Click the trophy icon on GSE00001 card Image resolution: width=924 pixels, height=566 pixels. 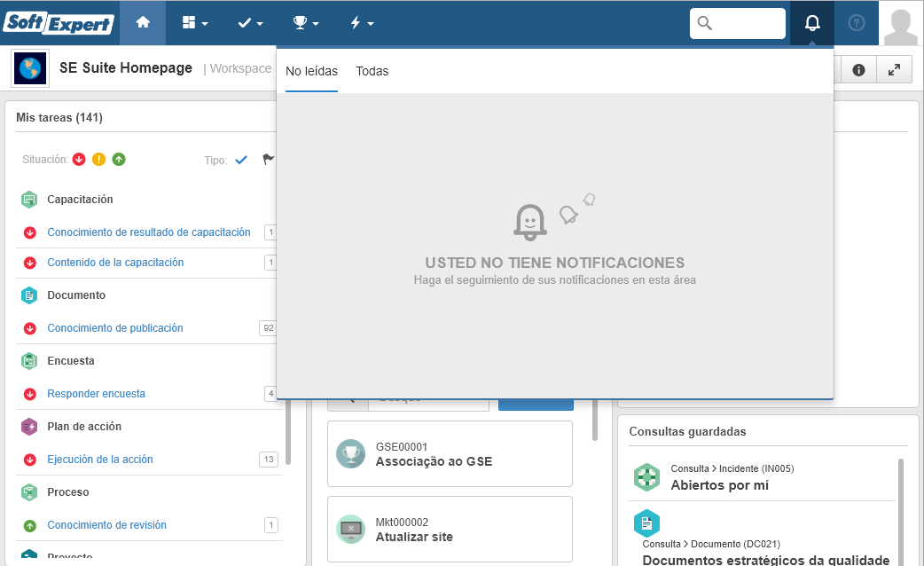(x=350, y=454)
